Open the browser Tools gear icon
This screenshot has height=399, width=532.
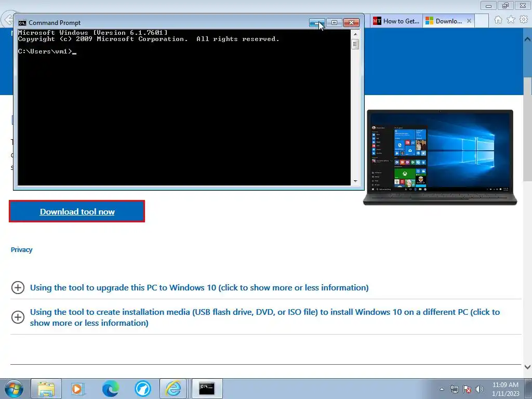tap(524, 20)
